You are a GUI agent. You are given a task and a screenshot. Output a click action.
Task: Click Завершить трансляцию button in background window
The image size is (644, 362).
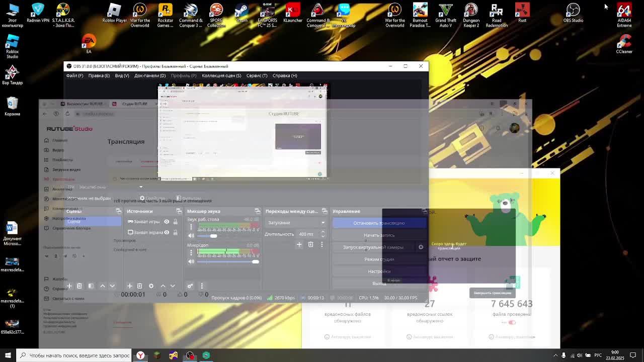[x=493, y=293]
